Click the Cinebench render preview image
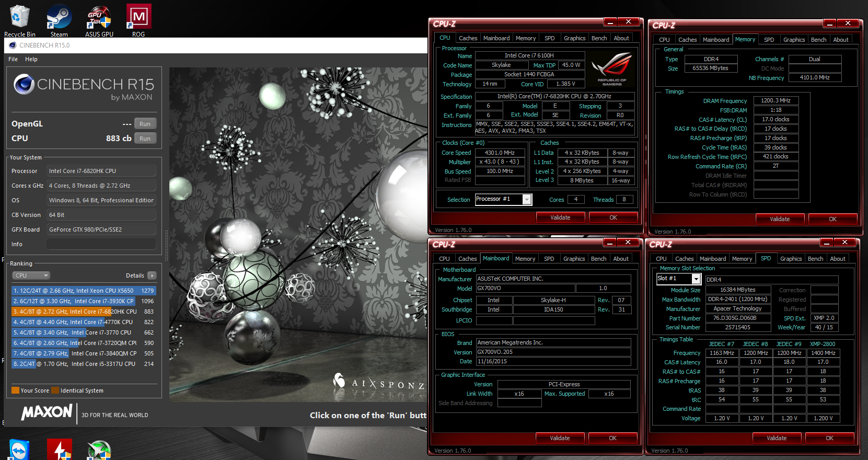The image size is (868, 460). (x=298, y=234)
